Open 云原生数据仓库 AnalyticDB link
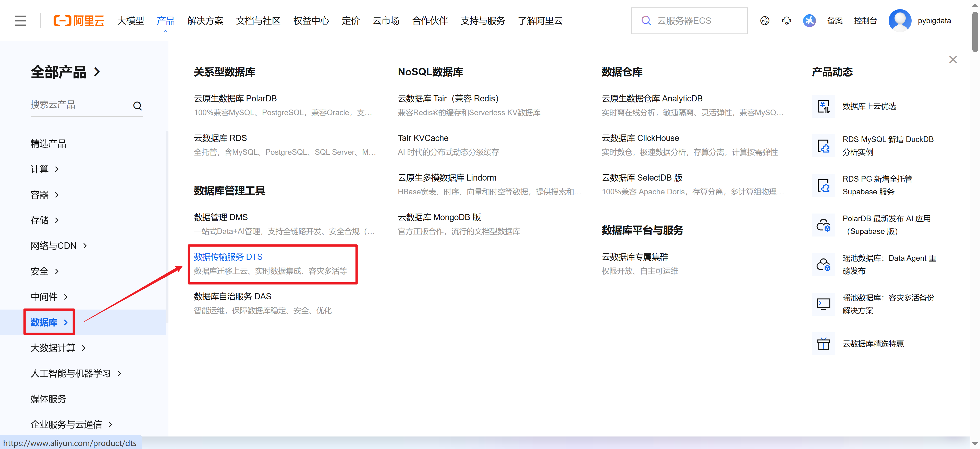This screenshot has width=980, height=449. tap(652, 98)
